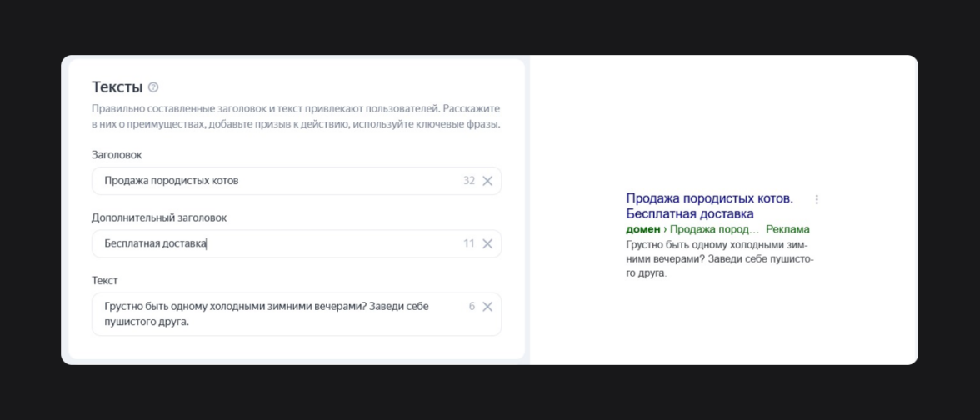Focus the Заголовок input with 'Продажа породистых котов'
980x420 pixels.
point(275,181)
